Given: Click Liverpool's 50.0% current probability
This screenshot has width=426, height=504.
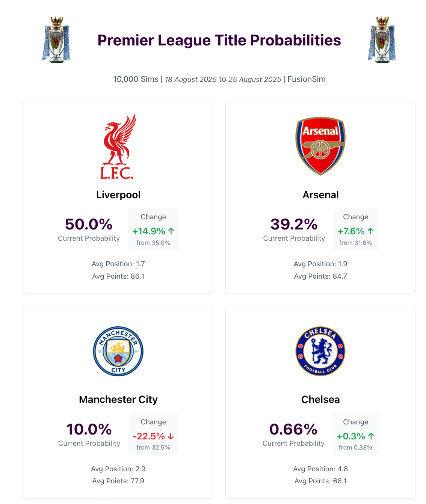Looking at the screenshot, I should [x=89, y=224].
